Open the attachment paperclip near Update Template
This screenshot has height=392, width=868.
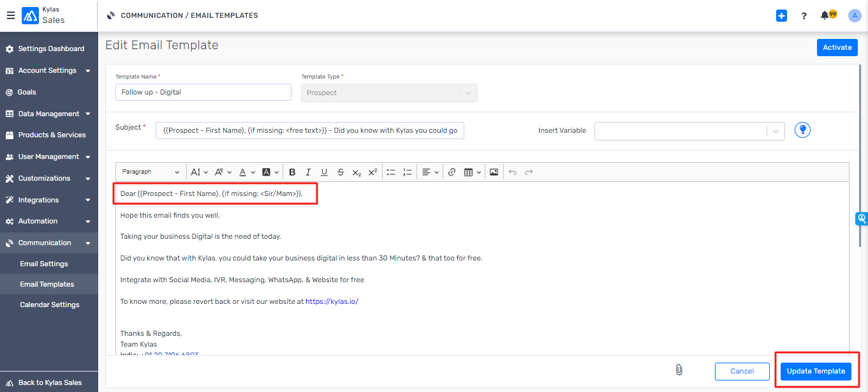click(679, 370)
